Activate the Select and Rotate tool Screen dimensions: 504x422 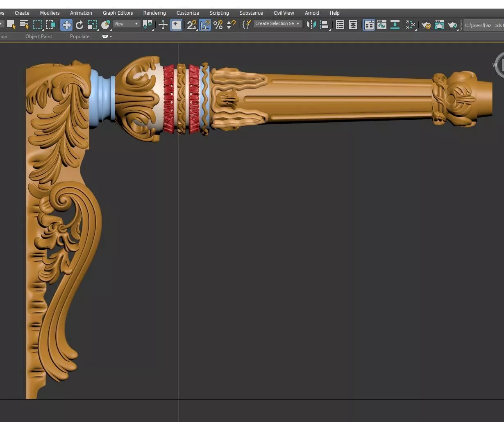79,25
